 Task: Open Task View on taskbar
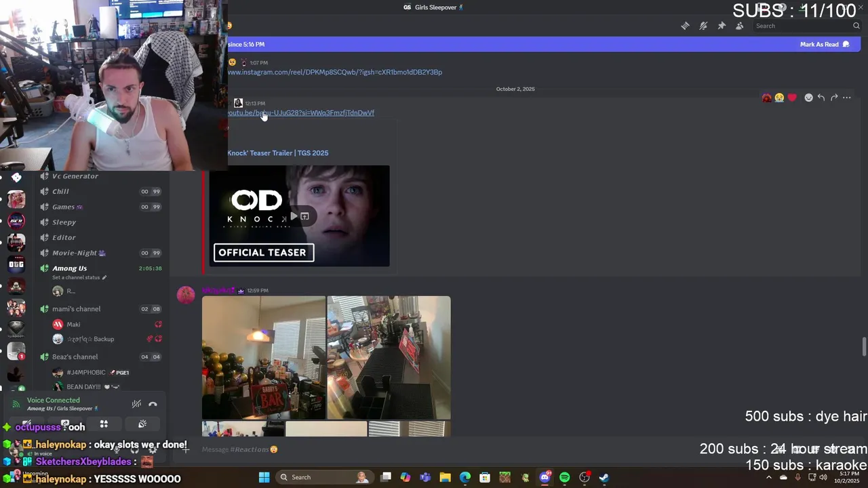point(386,477)
